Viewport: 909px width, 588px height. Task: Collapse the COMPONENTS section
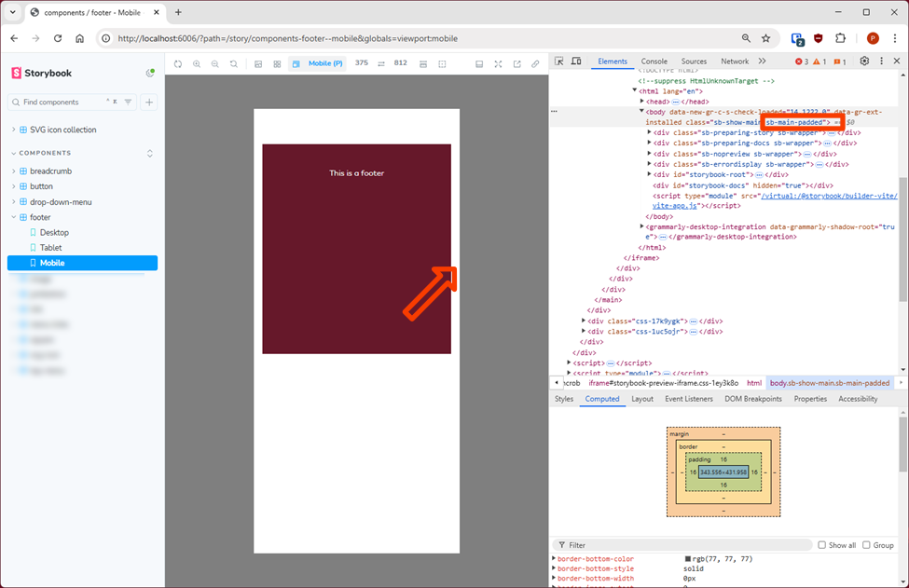click(x=45, y=153)
